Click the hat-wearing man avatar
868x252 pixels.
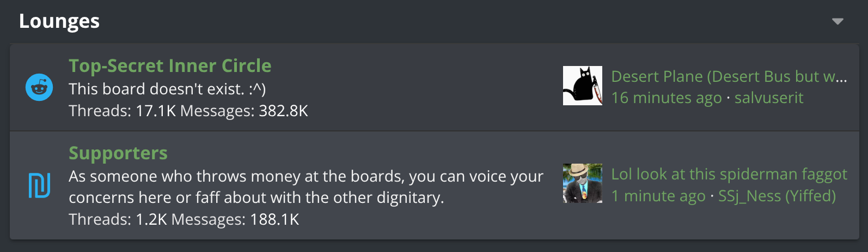(583, 183)
